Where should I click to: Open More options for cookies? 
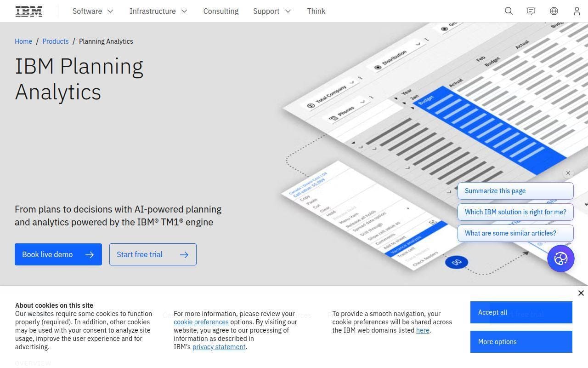[521, 342]
